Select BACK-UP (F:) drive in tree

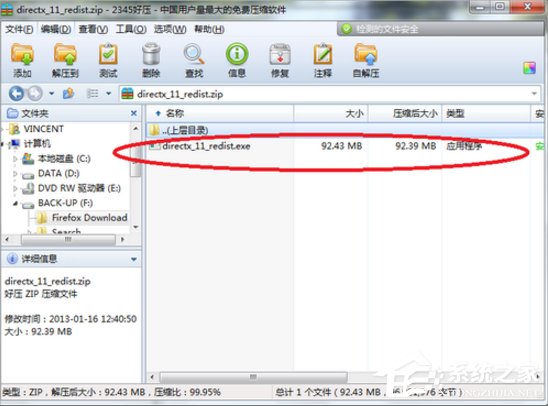point(65,203)
